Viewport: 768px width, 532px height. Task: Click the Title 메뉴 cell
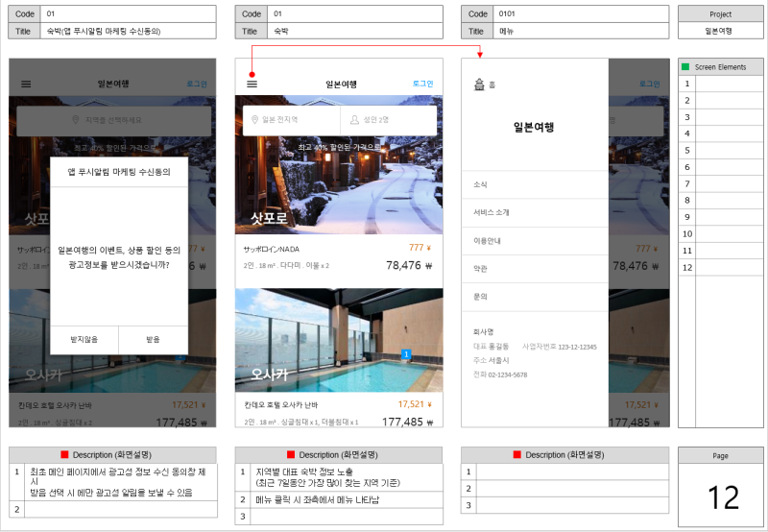[x=582, y=31]
